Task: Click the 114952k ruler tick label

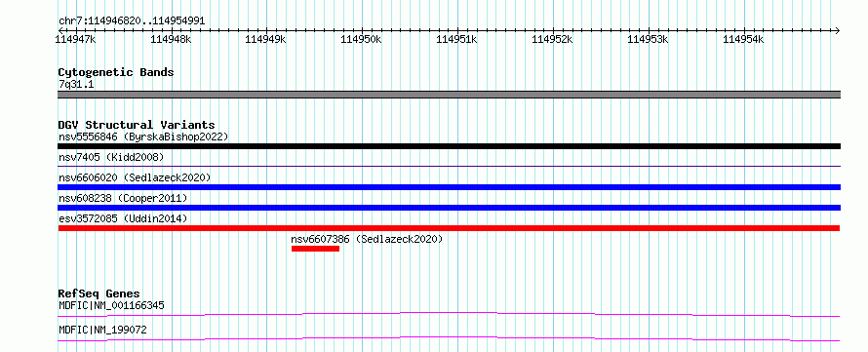Action: [552, 39]
